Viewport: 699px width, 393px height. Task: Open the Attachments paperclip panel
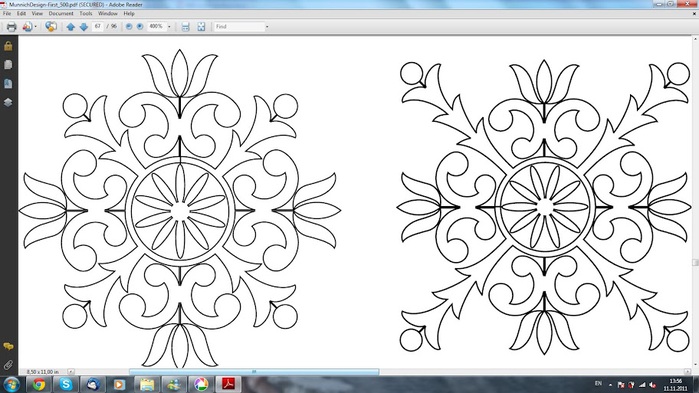(x=8, y=365)
